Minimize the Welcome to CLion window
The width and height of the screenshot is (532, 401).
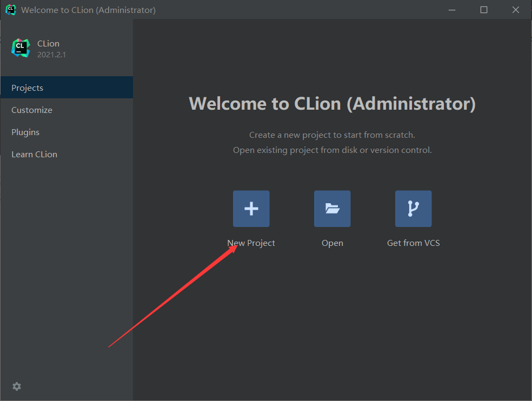pyautogui.click(x=452, y=10)
